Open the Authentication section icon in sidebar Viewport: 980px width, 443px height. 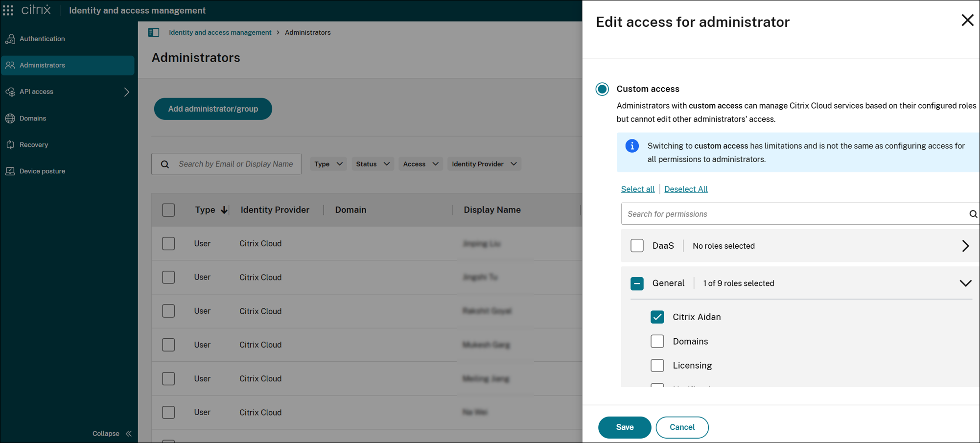coord(11,39)
